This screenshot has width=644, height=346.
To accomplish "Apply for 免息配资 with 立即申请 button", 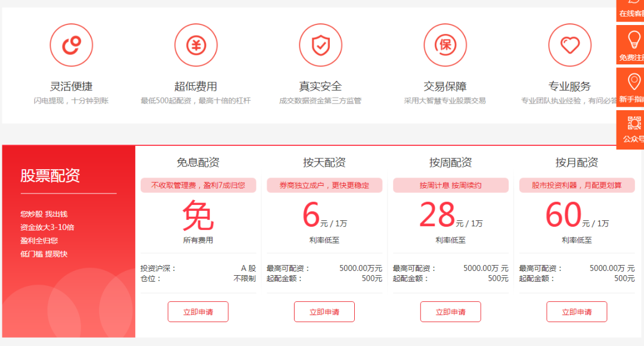I will click(198, 312).
